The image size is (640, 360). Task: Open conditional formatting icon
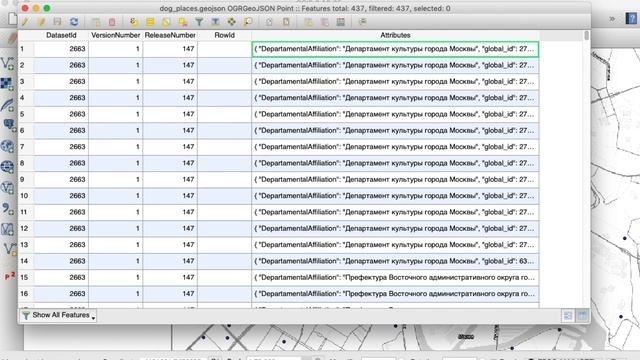pyautogui.click(x=362, y=22)
